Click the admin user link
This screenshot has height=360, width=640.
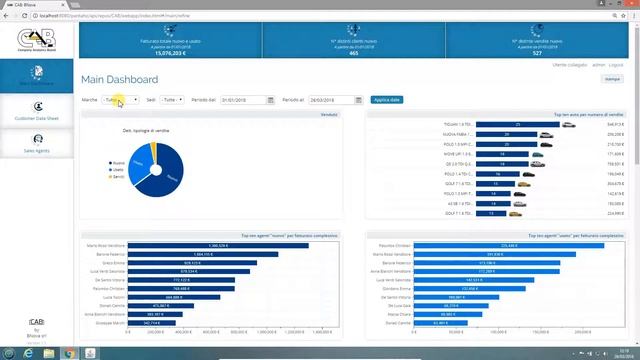point(598,65)
